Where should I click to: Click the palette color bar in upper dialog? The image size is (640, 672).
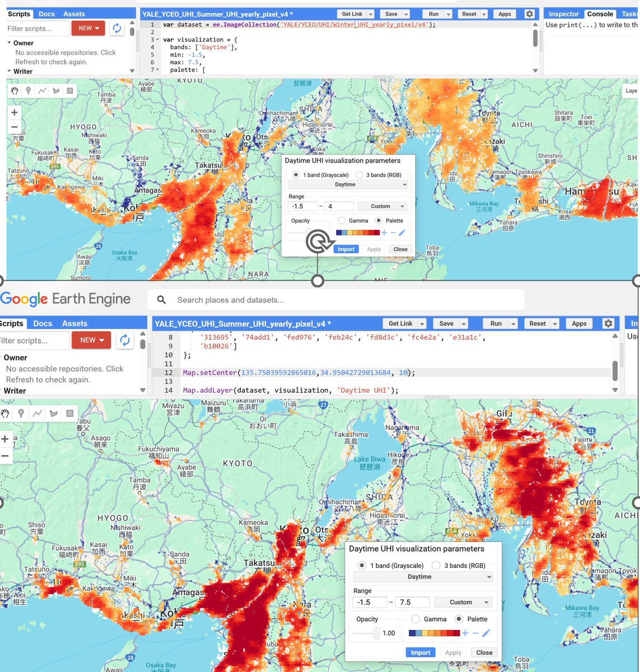[358, 232]
